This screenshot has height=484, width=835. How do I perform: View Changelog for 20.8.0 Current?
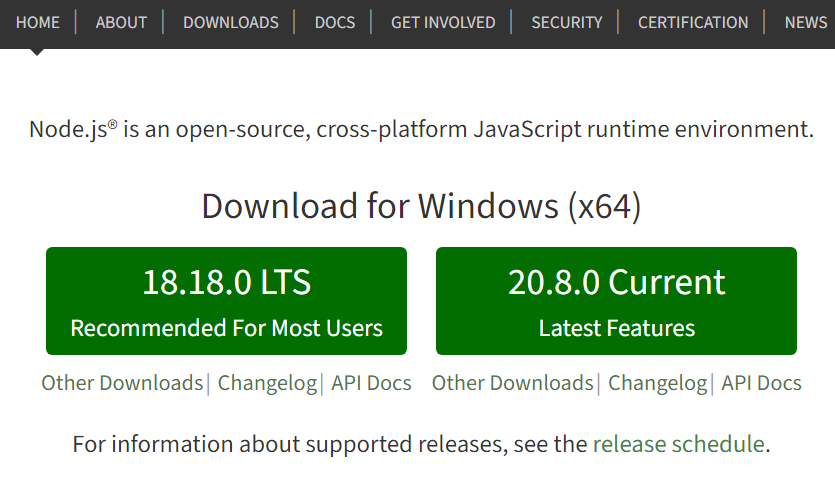point(658,383)
